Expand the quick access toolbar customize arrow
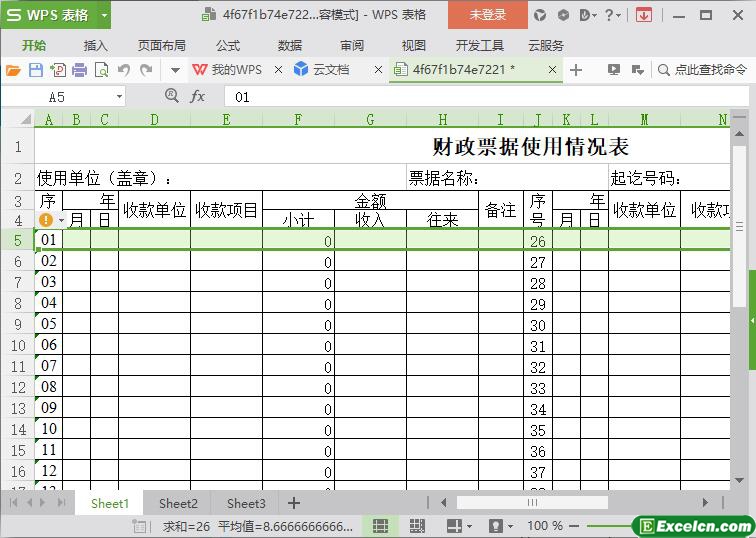 [175, 70]
